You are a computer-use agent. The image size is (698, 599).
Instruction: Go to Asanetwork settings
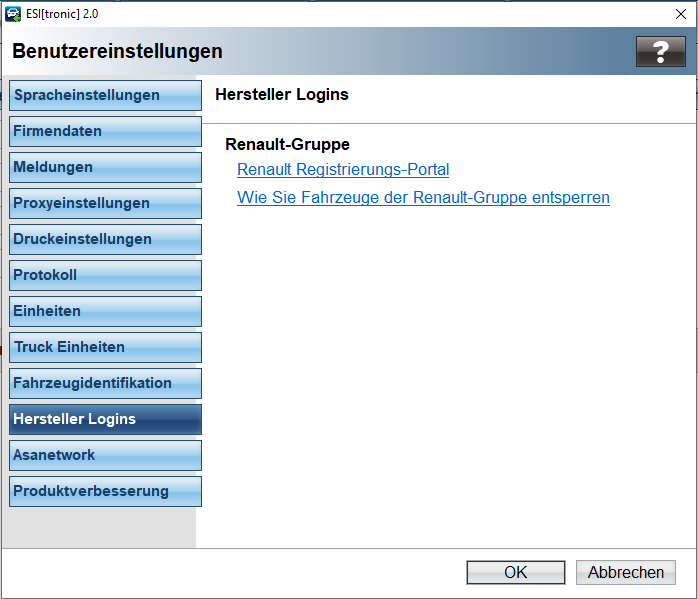(x=105, y=455)
